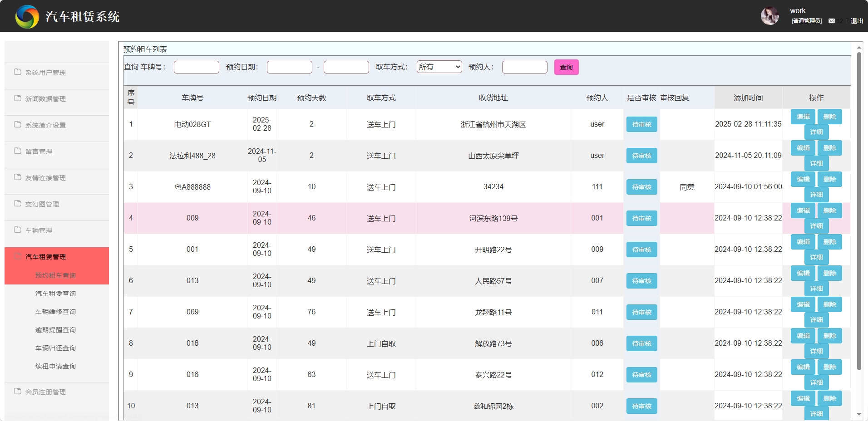868x421 pixels.
Task: Click the folder icon beside 留言管理
Action: (x=17, y=151)
